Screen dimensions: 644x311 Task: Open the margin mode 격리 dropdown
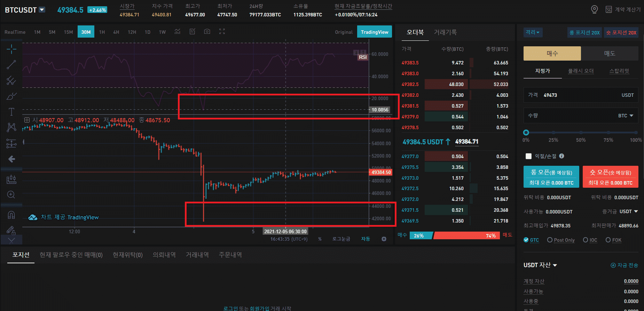coord(533,32)
